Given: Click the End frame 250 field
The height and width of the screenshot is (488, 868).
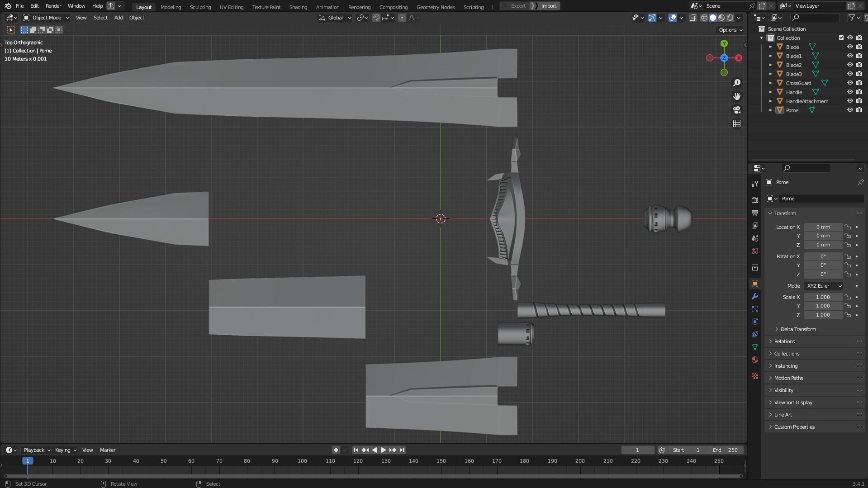Looking at the screenshot, I should tap(725, 450).
